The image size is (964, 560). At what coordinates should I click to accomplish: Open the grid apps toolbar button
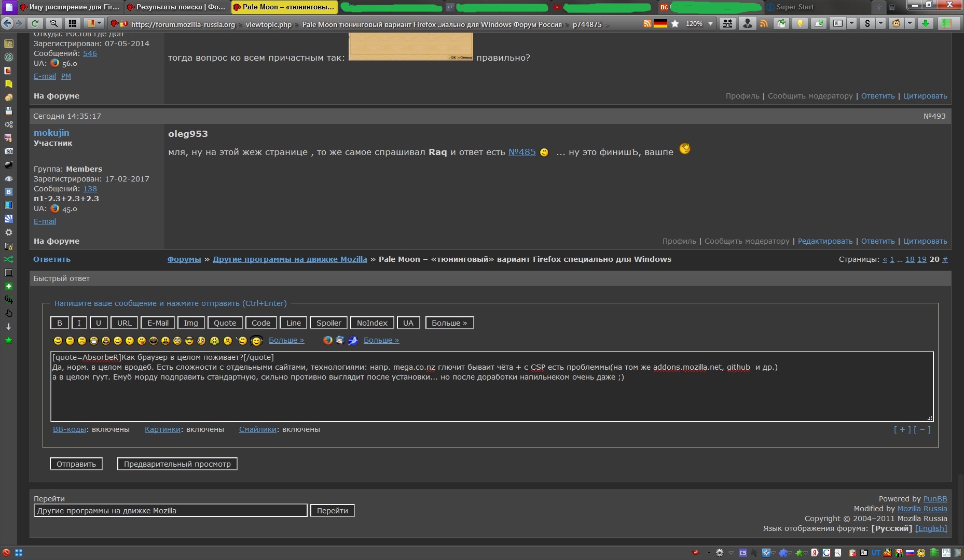[73, 23]
